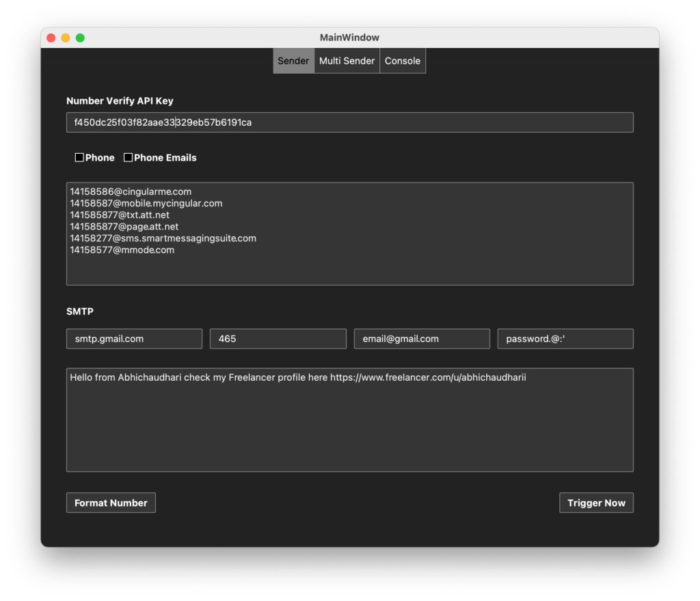Select the SMTP port field showing 465
This screenshot has height=601, width=700.
click(x=278, y=338)
